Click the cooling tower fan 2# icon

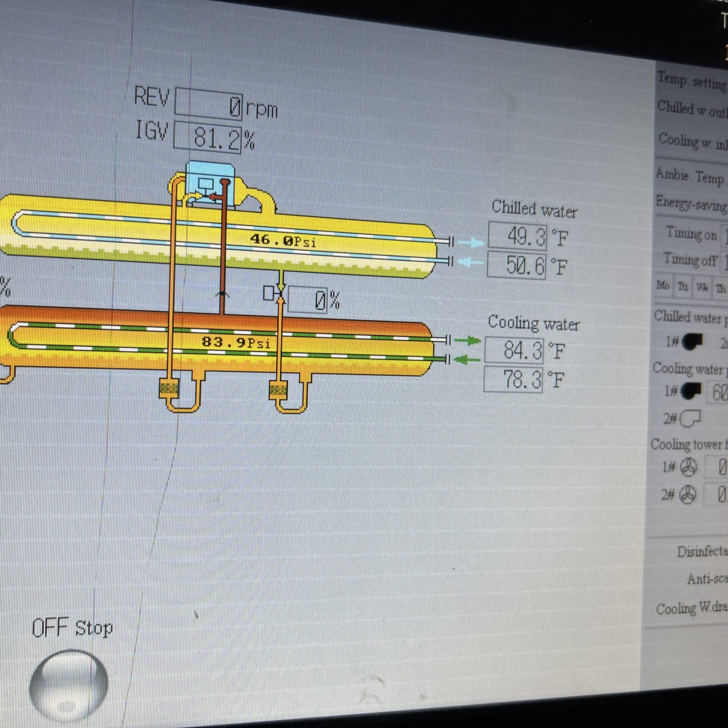click(687, 495)
